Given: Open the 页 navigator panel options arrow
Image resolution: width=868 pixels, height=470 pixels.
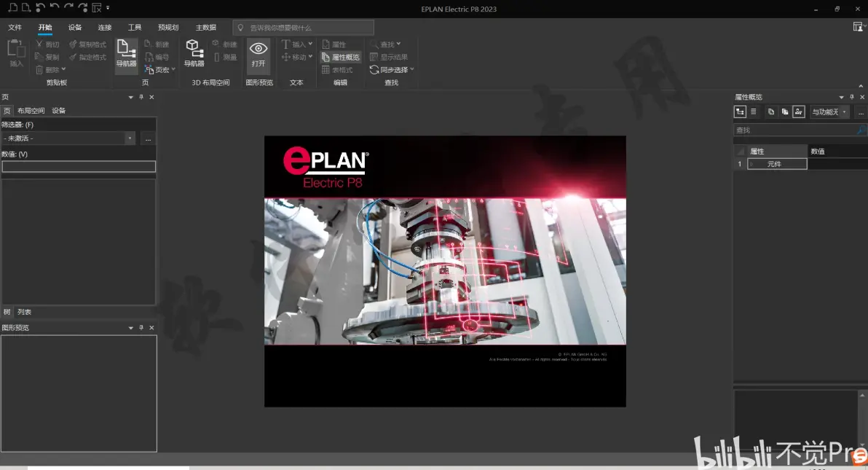Looking at the screenshot, I should click(130, 97).
